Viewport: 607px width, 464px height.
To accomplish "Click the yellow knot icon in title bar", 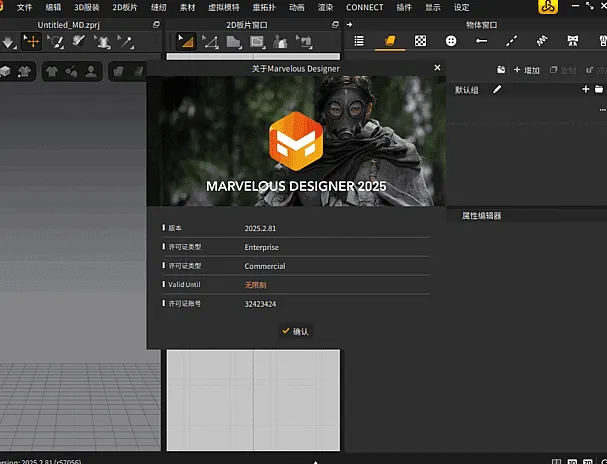I will (548, 7).
